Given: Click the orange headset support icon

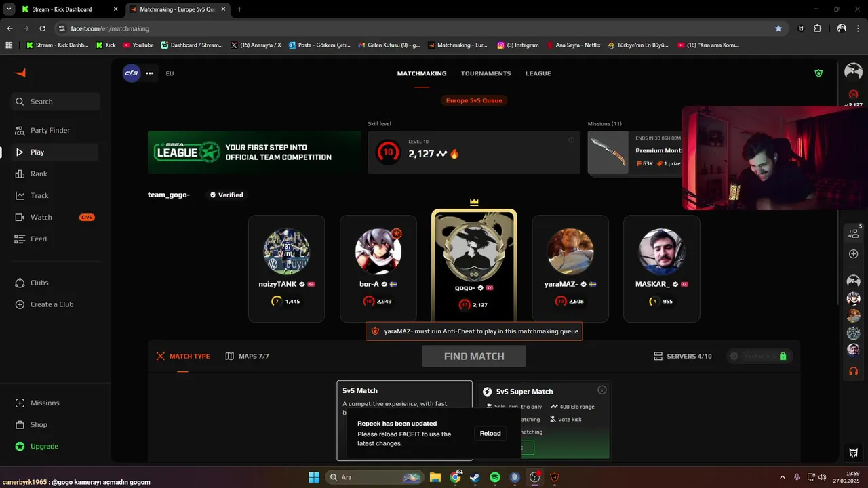Looking at the screenshot, I should click(x=854, y=371).
